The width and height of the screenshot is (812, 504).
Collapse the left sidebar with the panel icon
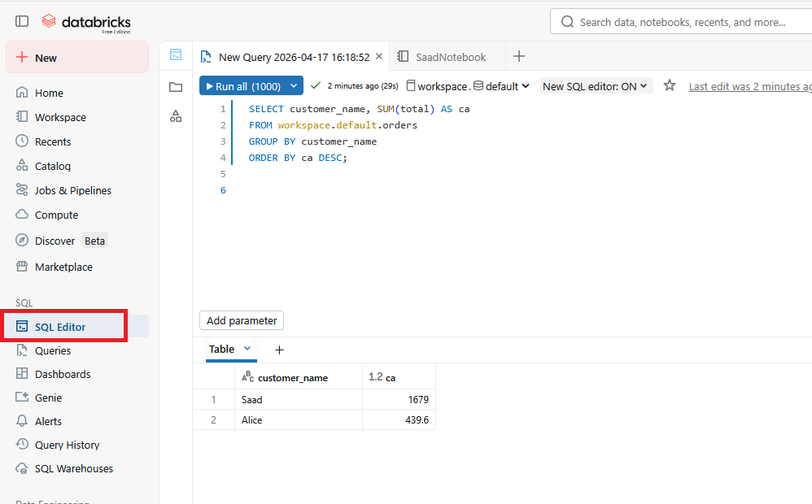tap(22, 21)
